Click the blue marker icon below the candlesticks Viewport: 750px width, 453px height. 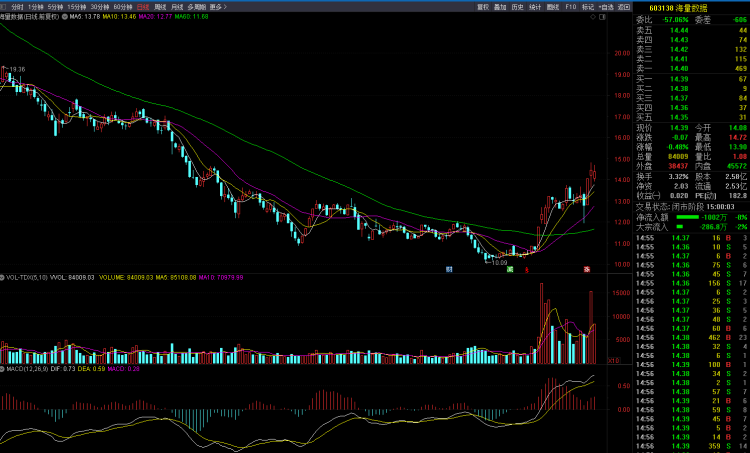[449, 269]
